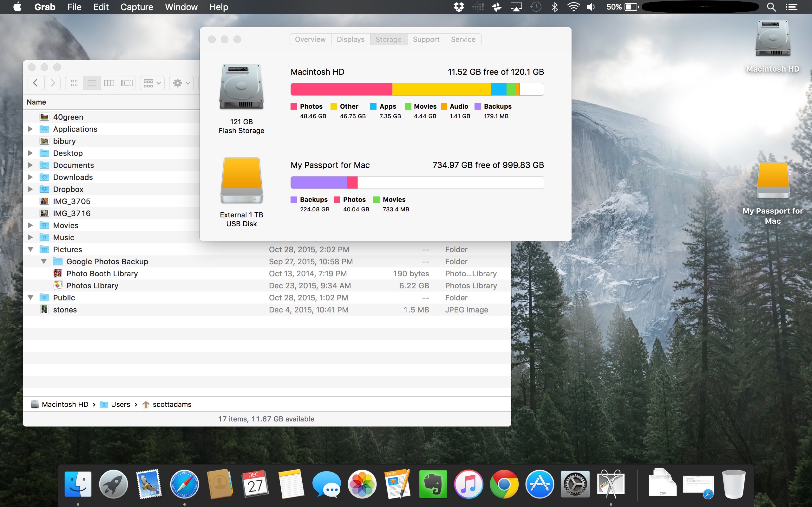Select the Photos Library file
This screenshot has width=812, height=507.
pos(92,286)
